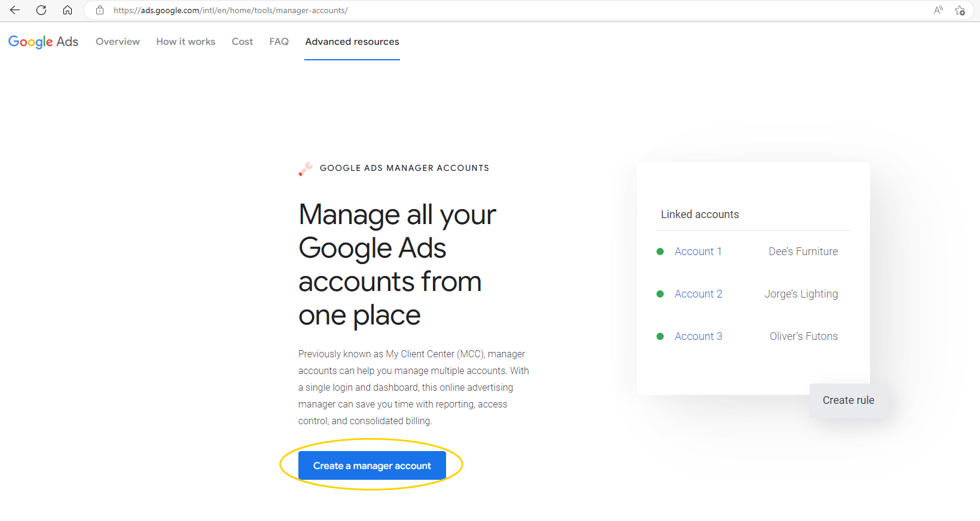This screenshot has width=980, height=521.
Task: Go to the FAQ tab
Action: 279,41
